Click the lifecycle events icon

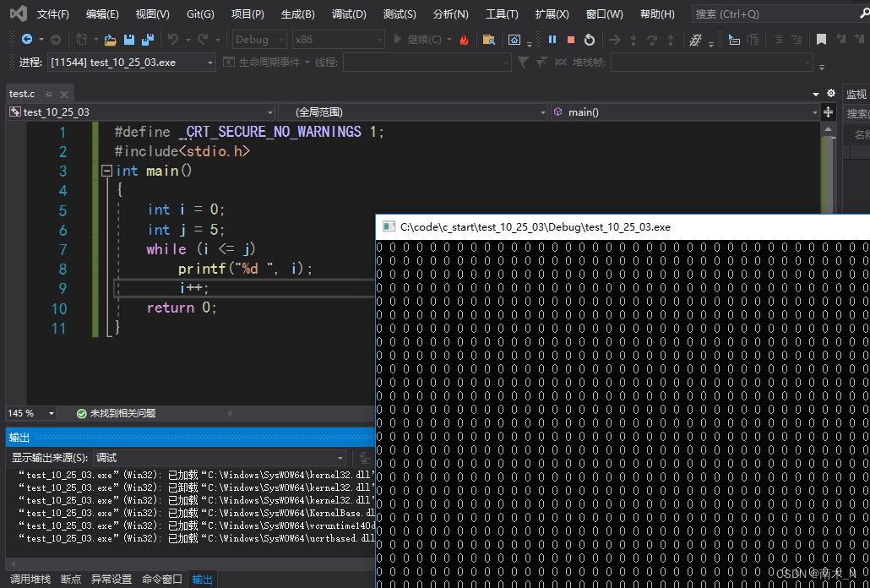pyautogui.click(x=229, y=63)
